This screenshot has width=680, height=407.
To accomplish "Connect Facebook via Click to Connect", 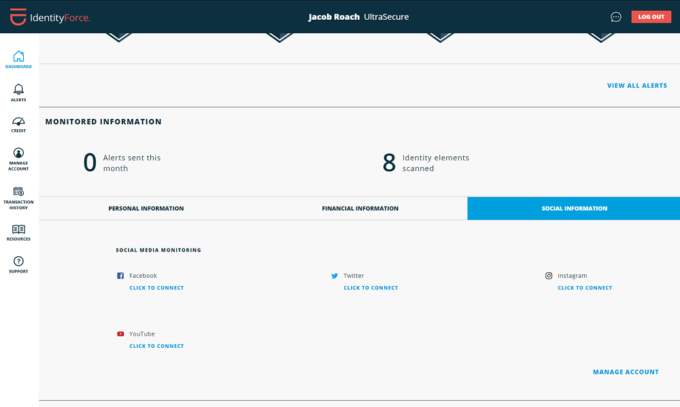I will (156, 288).
